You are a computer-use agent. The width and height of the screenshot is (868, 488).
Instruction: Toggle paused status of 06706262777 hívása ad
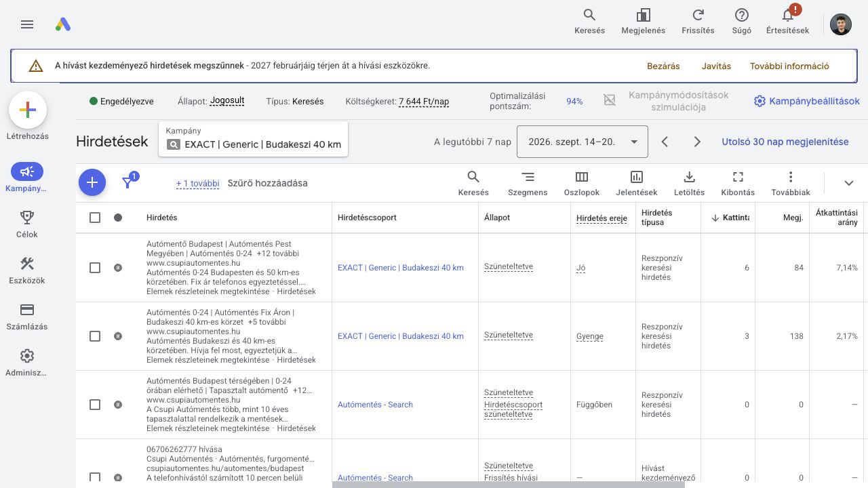(x=118, y=477)
